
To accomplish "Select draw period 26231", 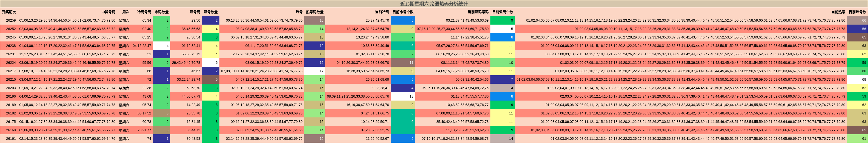I will [x=11, y=54].
